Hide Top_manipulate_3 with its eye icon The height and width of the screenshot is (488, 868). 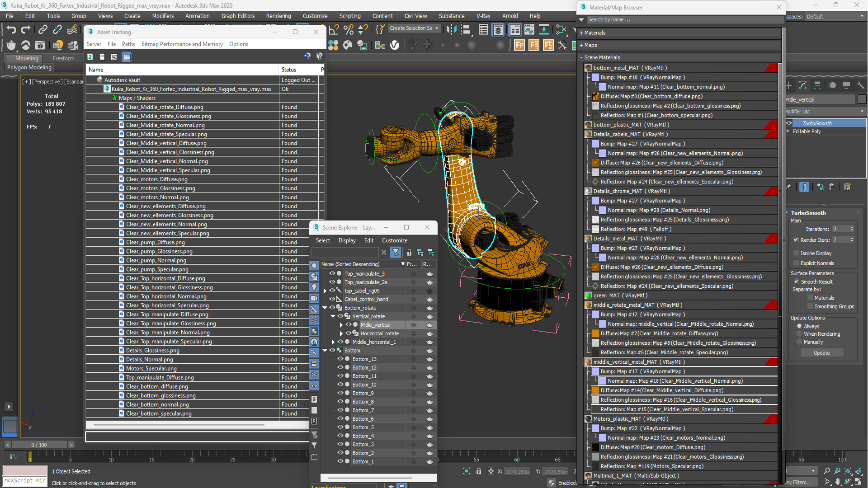click(332, 273)
